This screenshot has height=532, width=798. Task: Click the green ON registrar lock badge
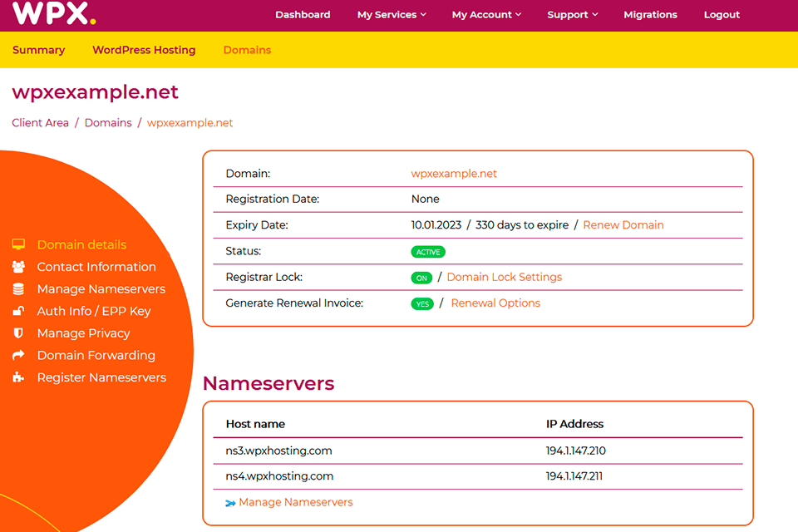point(421,278)
